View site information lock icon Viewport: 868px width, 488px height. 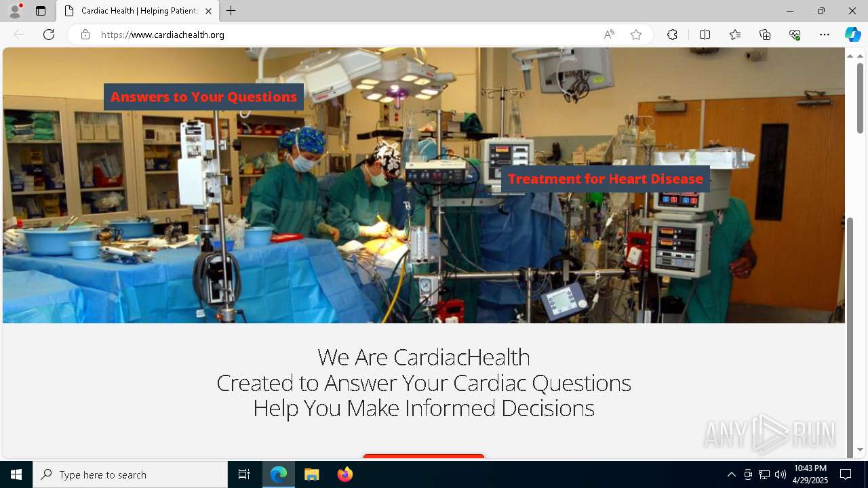click(85, 35)
